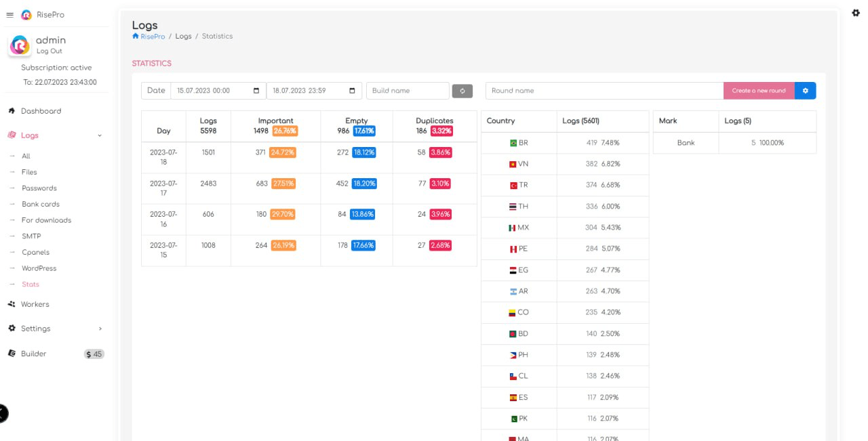The height and width of the screenshot is (441, 868).
Task: Click the $45 Builder price badge
Action: coord(94,354)
